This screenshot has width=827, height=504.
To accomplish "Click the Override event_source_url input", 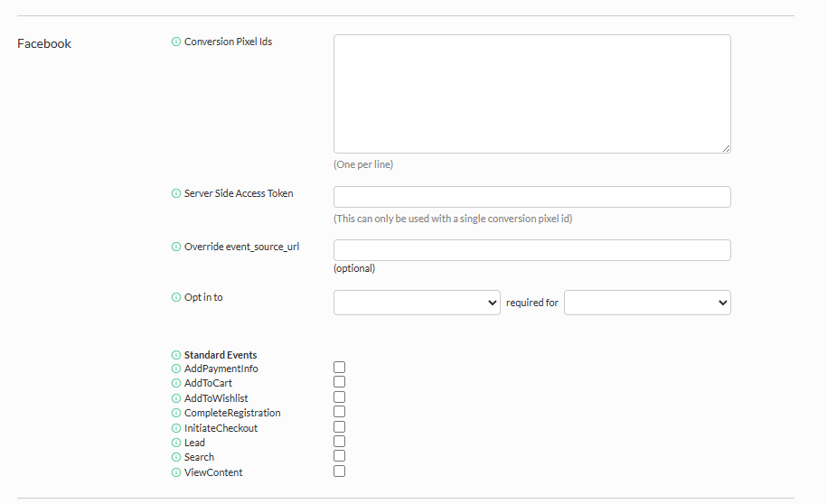I will [532, 250].
